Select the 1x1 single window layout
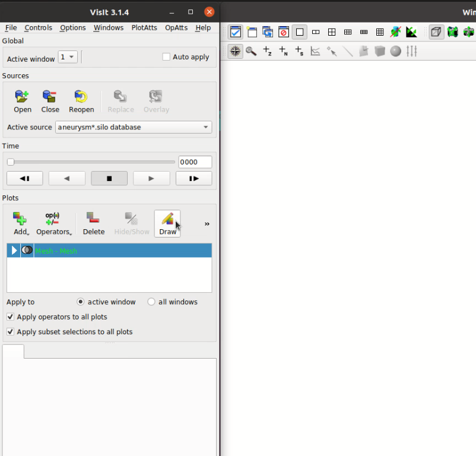 point(300,32)
